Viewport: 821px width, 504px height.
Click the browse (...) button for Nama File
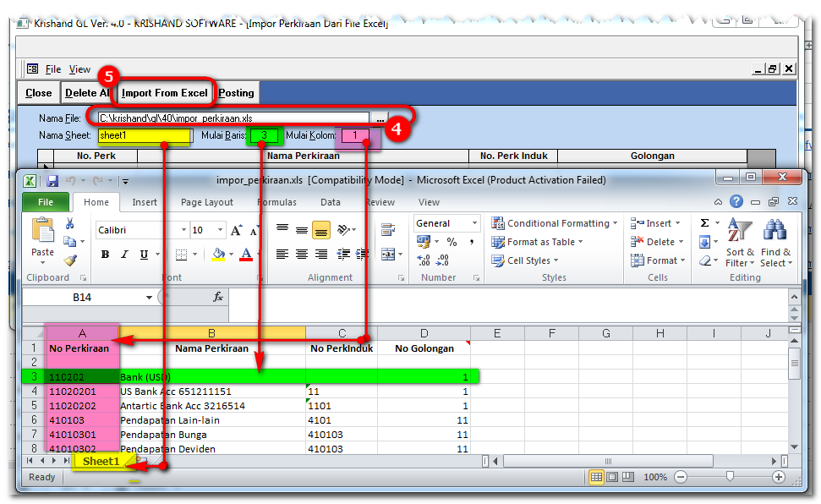click(x=380, y=118)
